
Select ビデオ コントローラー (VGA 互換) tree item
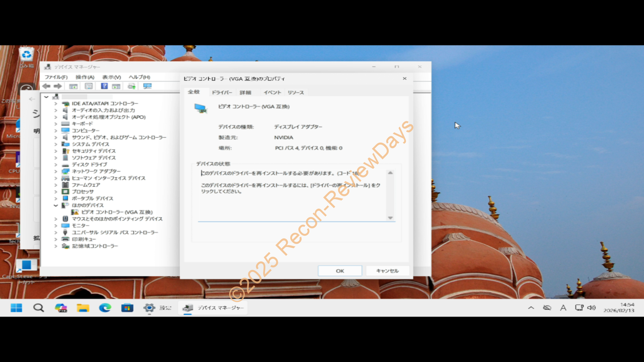(x=117, y=212)
